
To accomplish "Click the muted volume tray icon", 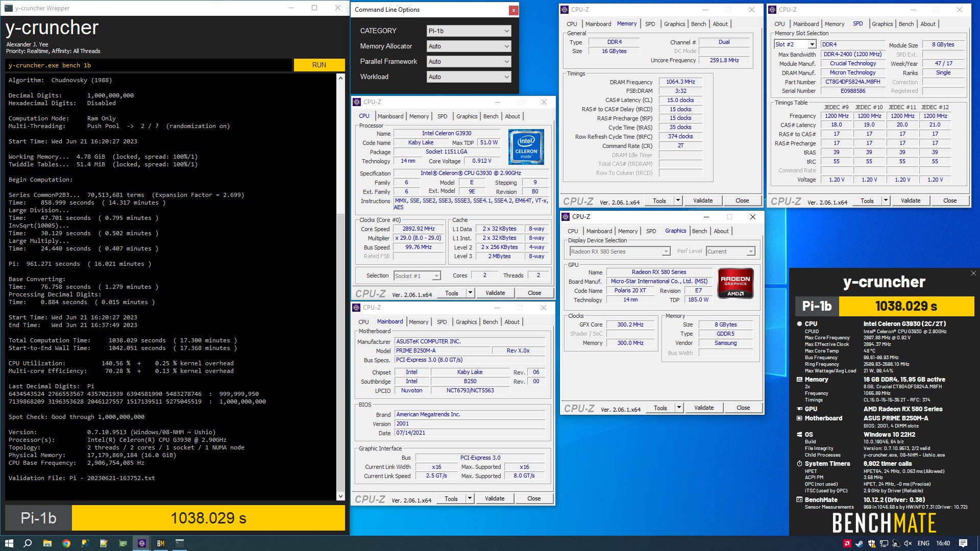I will 909,543.
